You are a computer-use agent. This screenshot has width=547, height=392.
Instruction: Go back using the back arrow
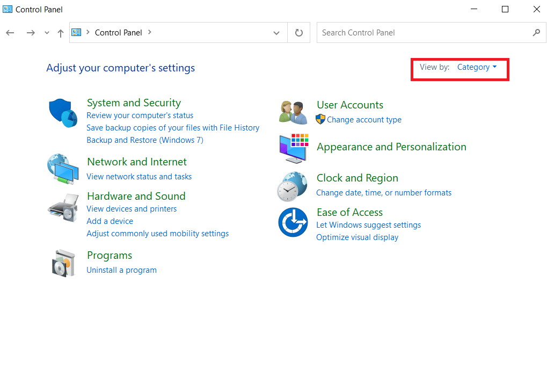tap(10, 33)
